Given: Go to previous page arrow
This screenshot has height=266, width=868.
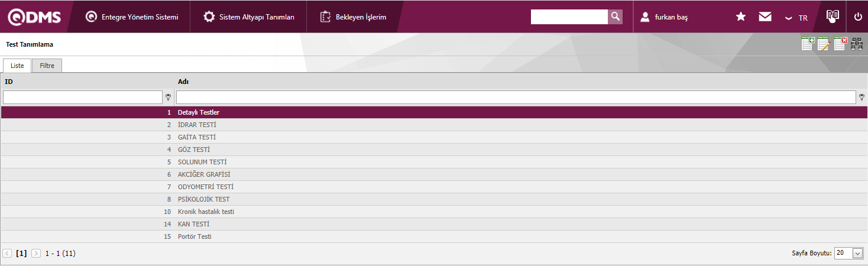Looking at the screenshot, I should [7, 253].
